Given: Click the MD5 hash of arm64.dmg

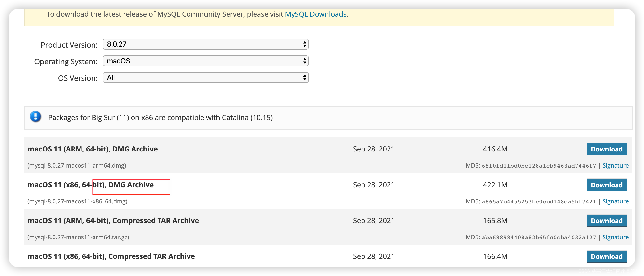Looking at the screenshot, I should [539, 166].
